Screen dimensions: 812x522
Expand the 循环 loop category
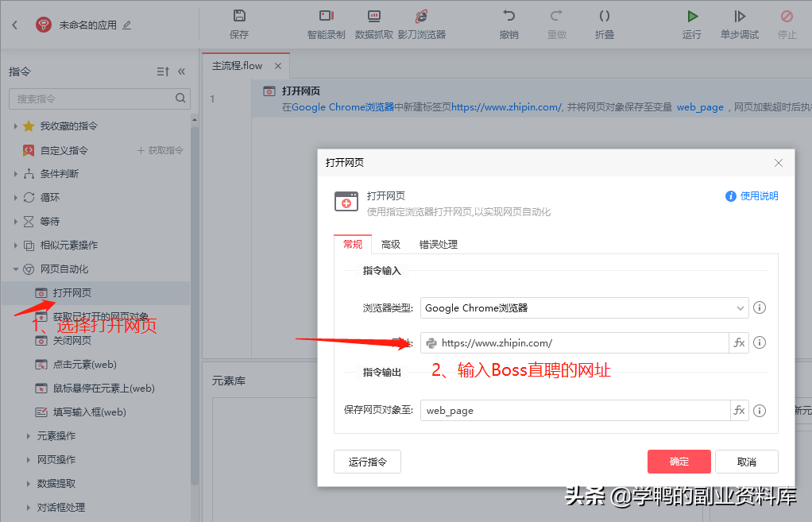click(16, 197)
